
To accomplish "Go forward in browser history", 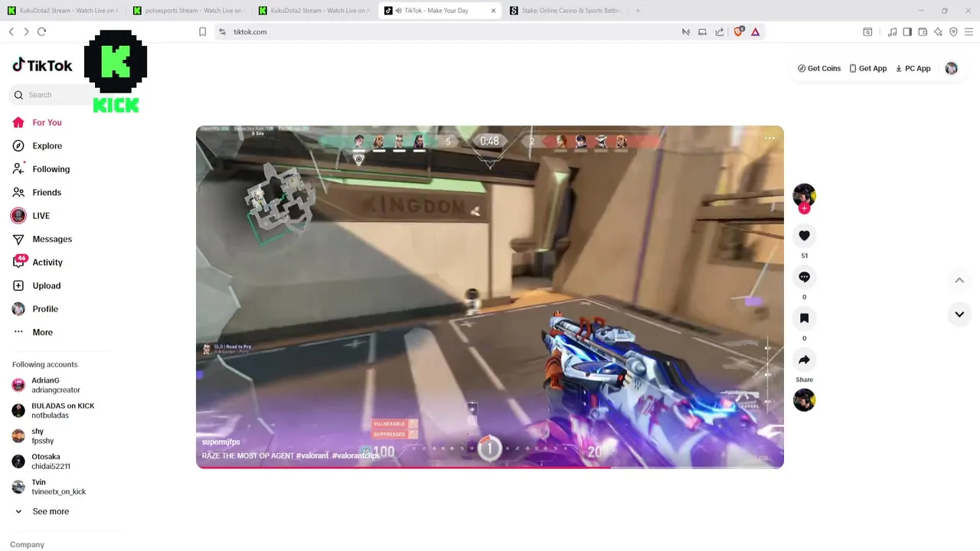I will point(26,31).
